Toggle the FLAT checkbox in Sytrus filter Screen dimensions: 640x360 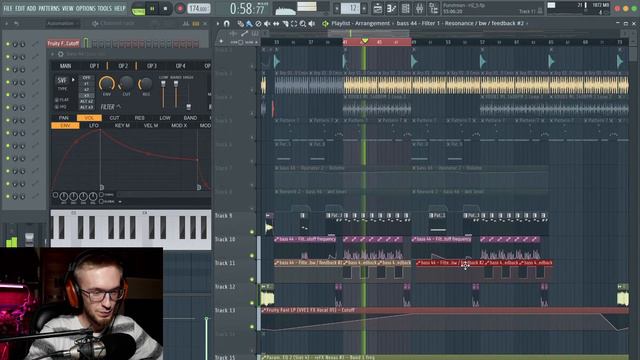57,100
